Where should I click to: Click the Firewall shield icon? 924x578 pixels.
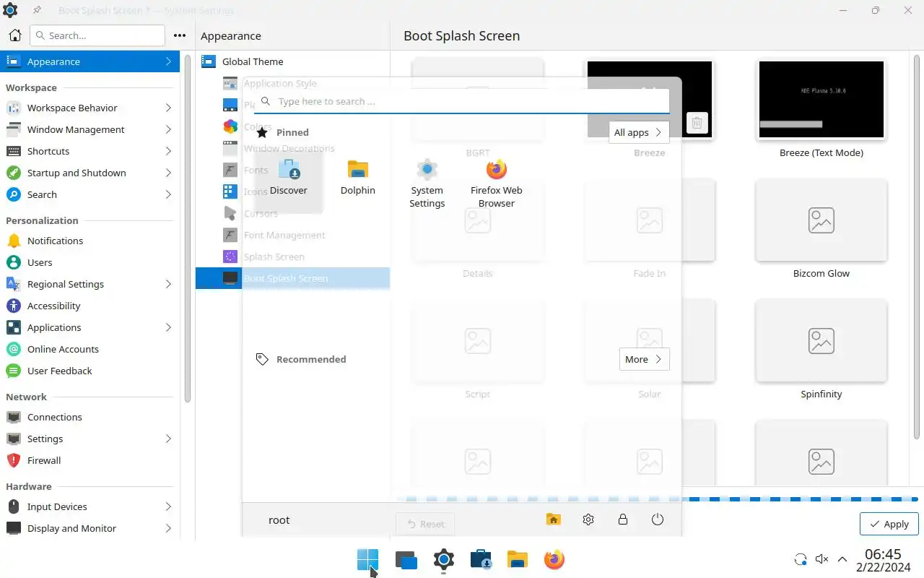point(14,460)
